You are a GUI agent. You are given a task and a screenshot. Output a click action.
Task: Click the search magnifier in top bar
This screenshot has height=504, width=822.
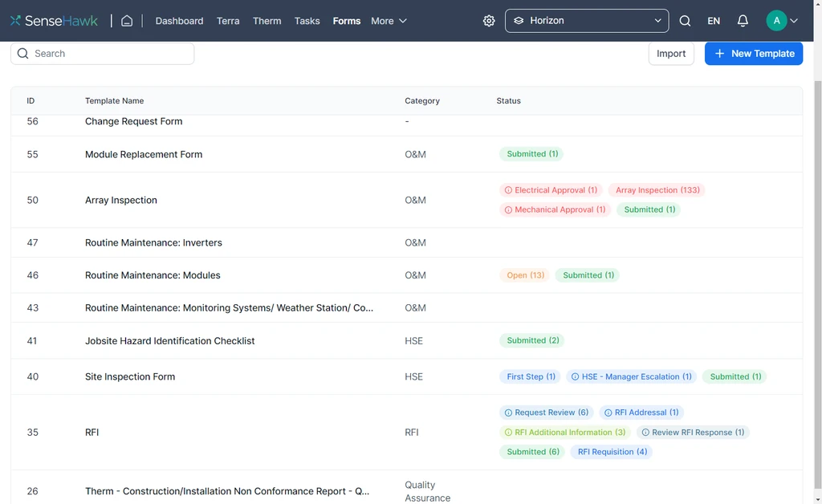pos(685,21)
